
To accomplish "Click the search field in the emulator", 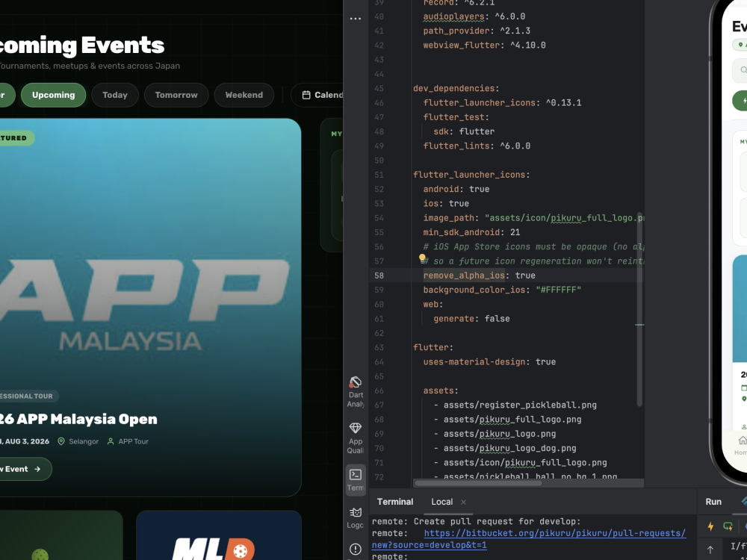I will pyautogui.click(x=740, y=70).
